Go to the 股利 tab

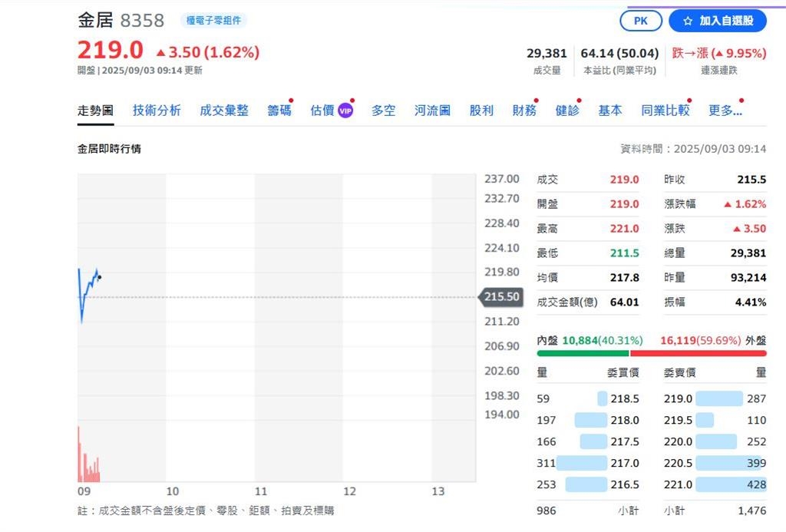pos(481,111)
